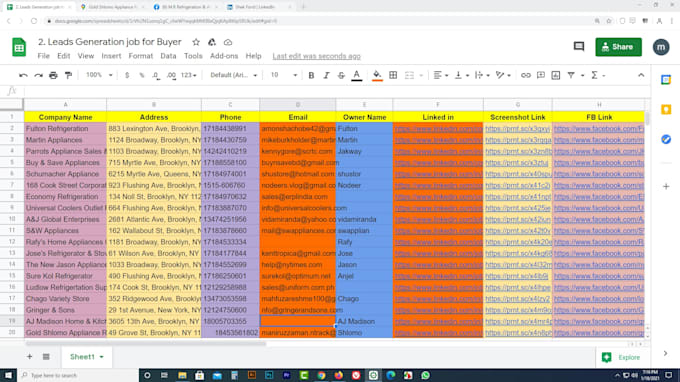Click 'Last edit was seconds ago' link
The image size is (680, 382).
(x=317, y=56)
